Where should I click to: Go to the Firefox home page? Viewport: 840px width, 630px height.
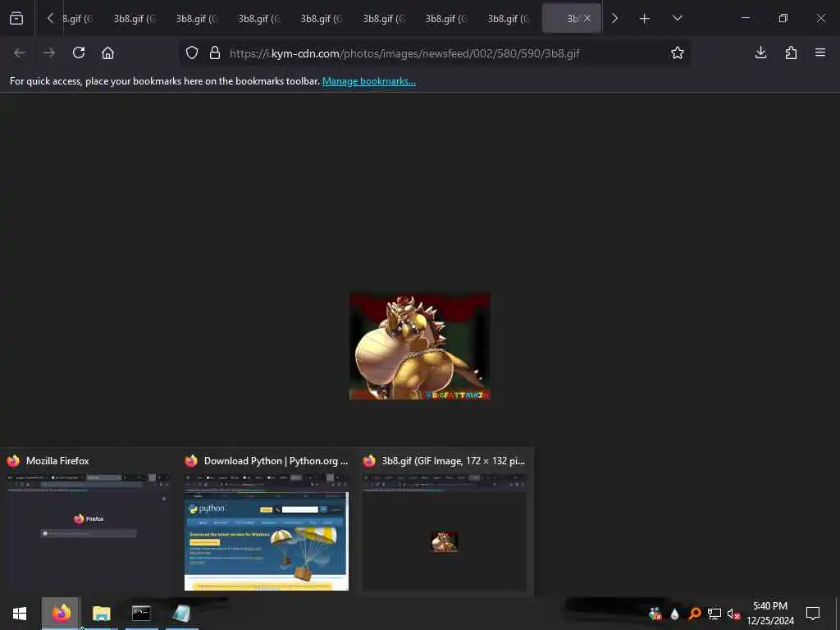(x=108, y=53)
